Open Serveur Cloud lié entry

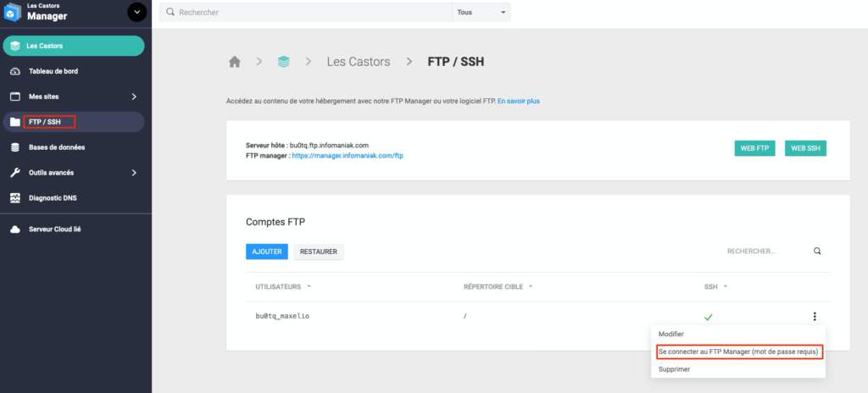74,230
